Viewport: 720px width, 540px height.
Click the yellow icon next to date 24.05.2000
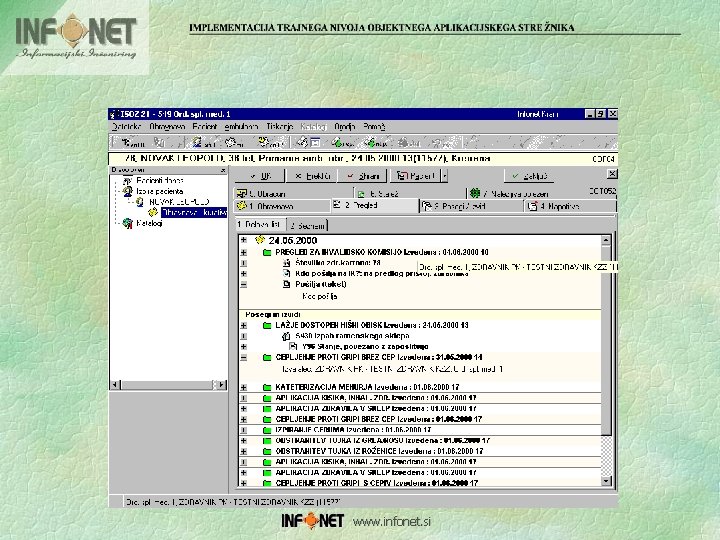260,240
